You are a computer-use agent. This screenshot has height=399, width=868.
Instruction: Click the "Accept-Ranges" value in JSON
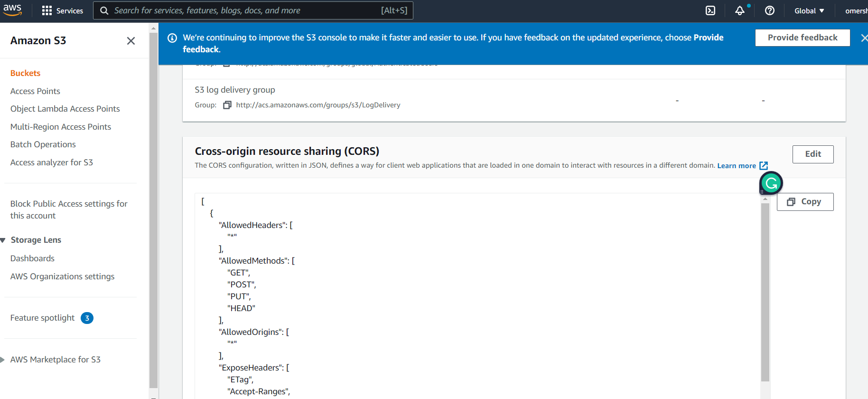[x=259, y=391]
